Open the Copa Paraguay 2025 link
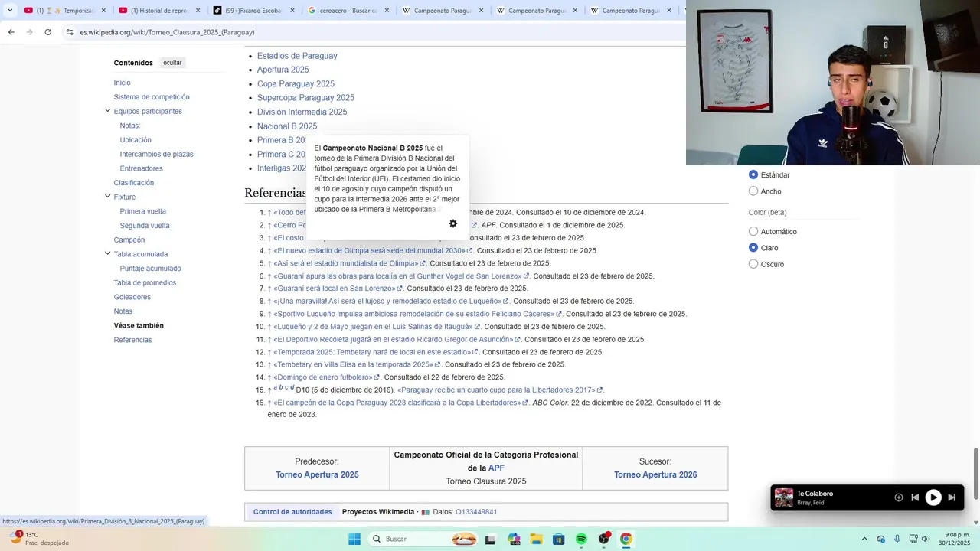 point(296,84)
